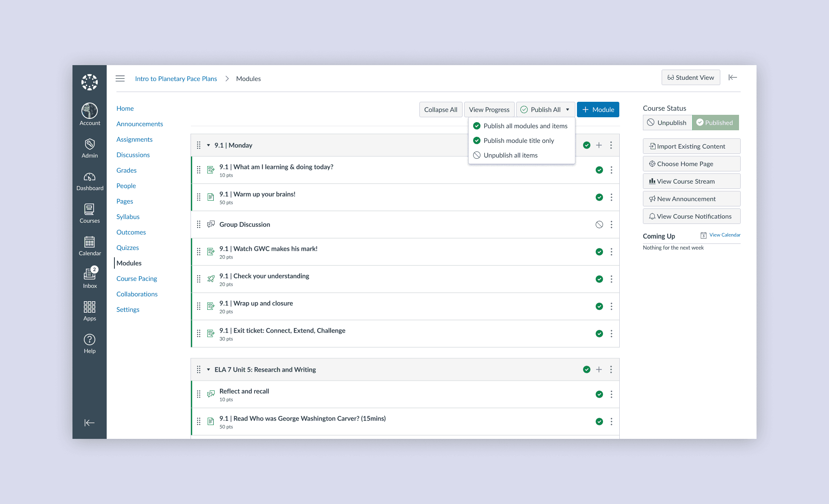
Task: Click discussion icon beside Group Discussion
Action: click(211, 224)
